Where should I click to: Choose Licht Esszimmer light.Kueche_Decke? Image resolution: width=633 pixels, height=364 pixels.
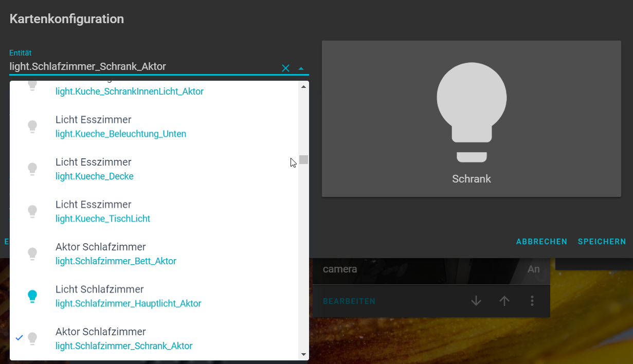click(x=154, y=169)
